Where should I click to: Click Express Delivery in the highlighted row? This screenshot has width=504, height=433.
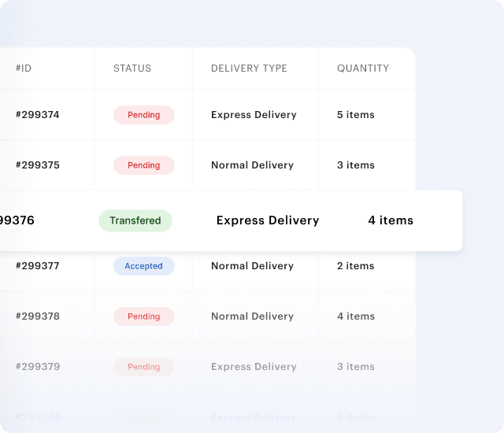tap(268, 220)
